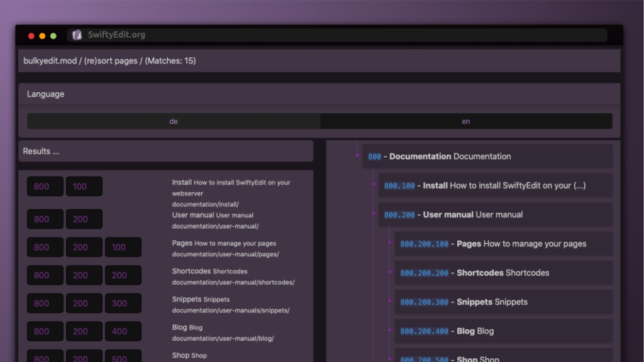This screenshot has height=362, width=644.
Task: Click the 100 field in the Install row
Action: pos(84,186)
